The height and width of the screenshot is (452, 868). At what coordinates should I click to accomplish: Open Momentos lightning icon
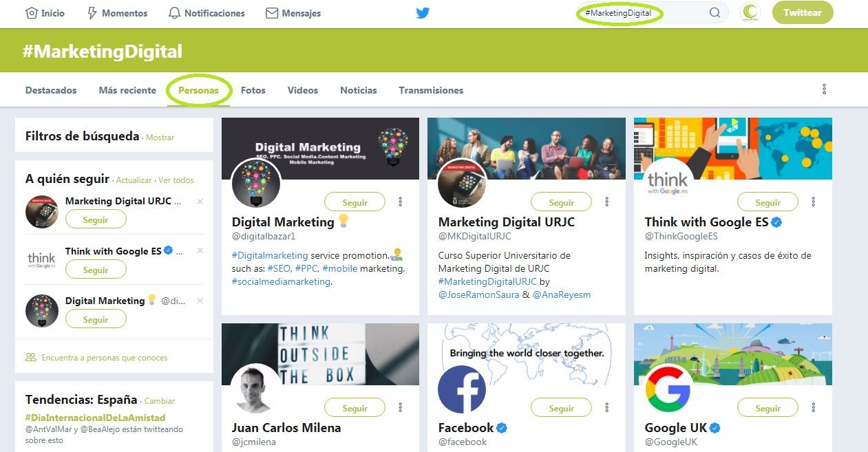(x=92, y=13)
